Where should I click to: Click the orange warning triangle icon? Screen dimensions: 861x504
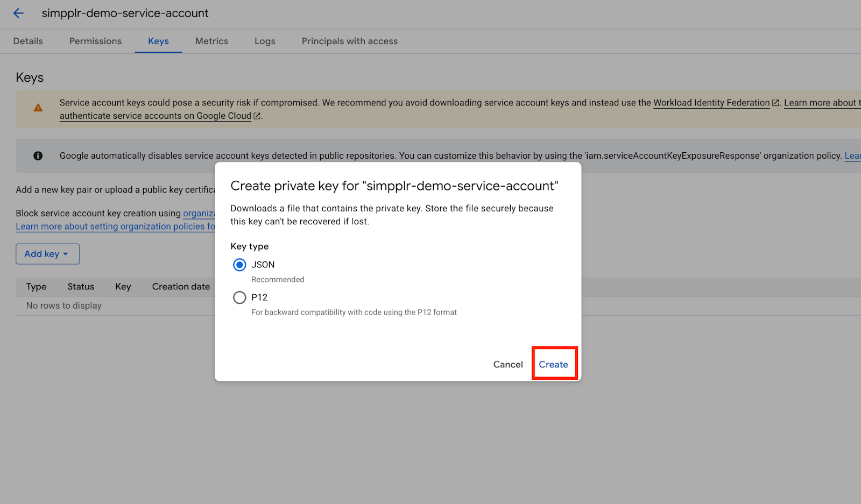coord(38,108)
